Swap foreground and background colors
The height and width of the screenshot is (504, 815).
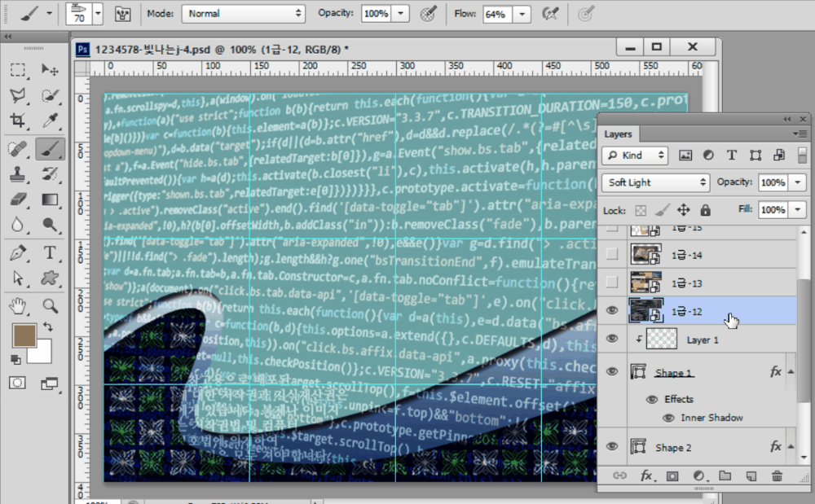pyautogui.click(x=48, y=327)
